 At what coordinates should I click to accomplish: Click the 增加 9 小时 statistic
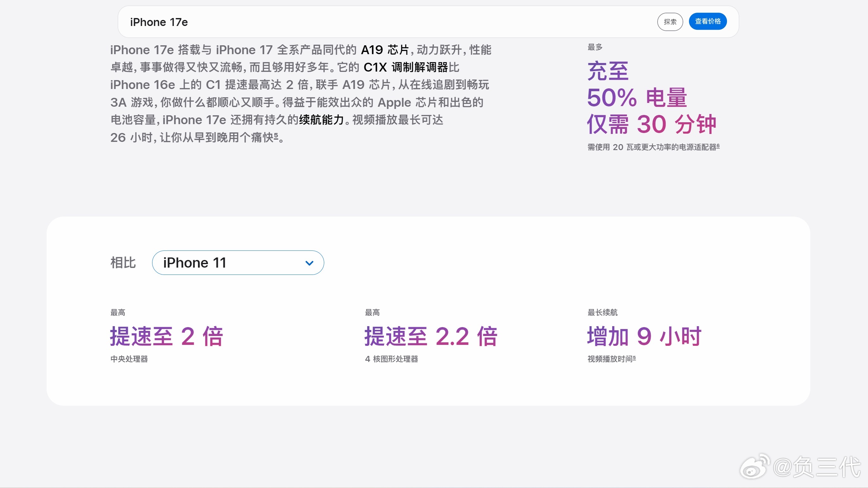click(644, 335)
